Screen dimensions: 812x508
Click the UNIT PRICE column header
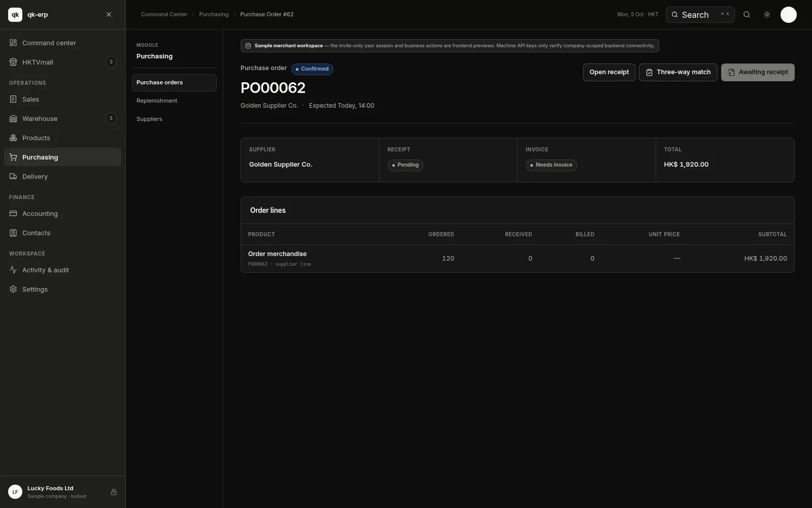pyautogui.click(x=664, y=234)
